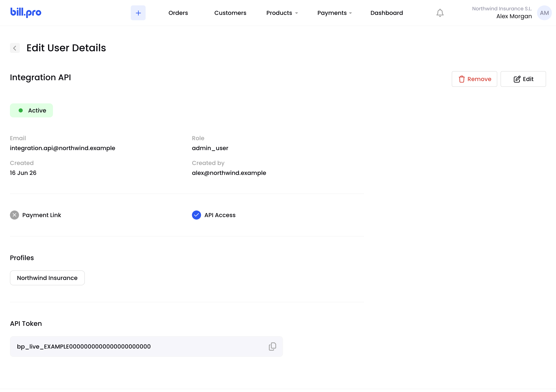Open the notifications bell
The width and height of the screenshot is (556, 392).
pyautogui.click(x=440, y=13)
